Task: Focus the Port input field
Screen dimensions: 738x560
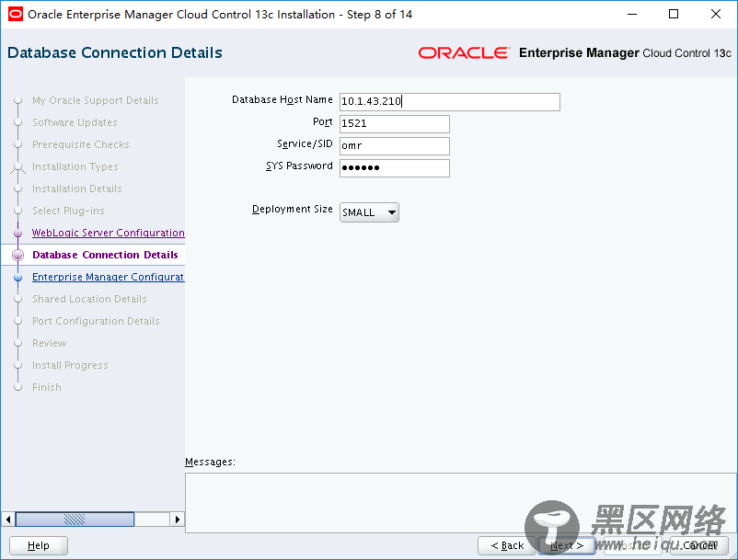Action: pos(395,123)
